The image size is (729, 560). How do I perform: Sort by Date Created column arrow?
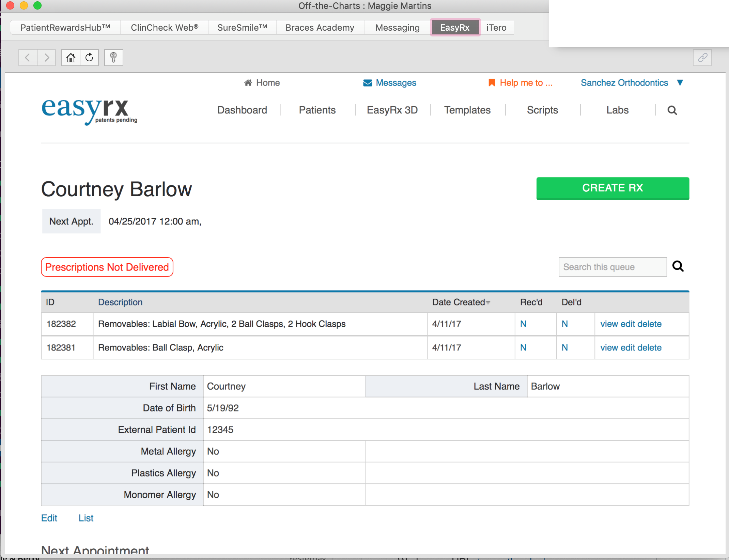pyautogui.click(x=488, y=302)
